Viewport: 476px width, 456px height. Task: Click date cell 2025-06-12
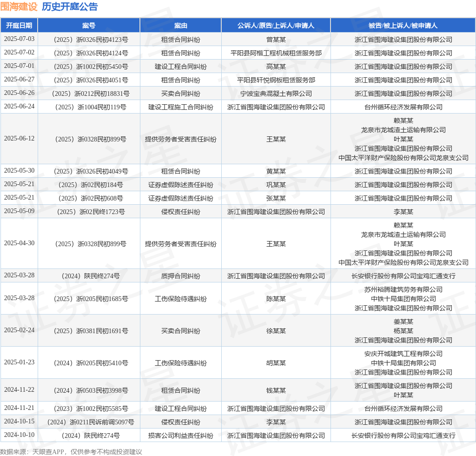[19, 138]
